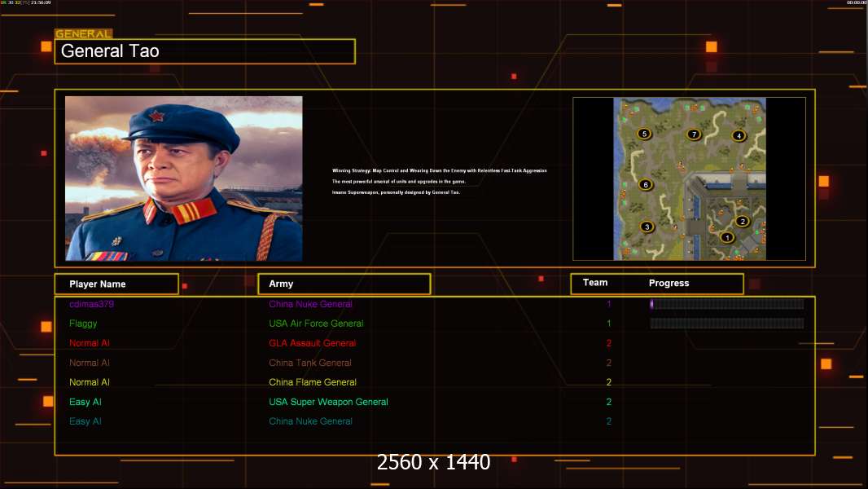Click the Progress column header
This screenshot has width=868, height=489.
tap(669, 284)
